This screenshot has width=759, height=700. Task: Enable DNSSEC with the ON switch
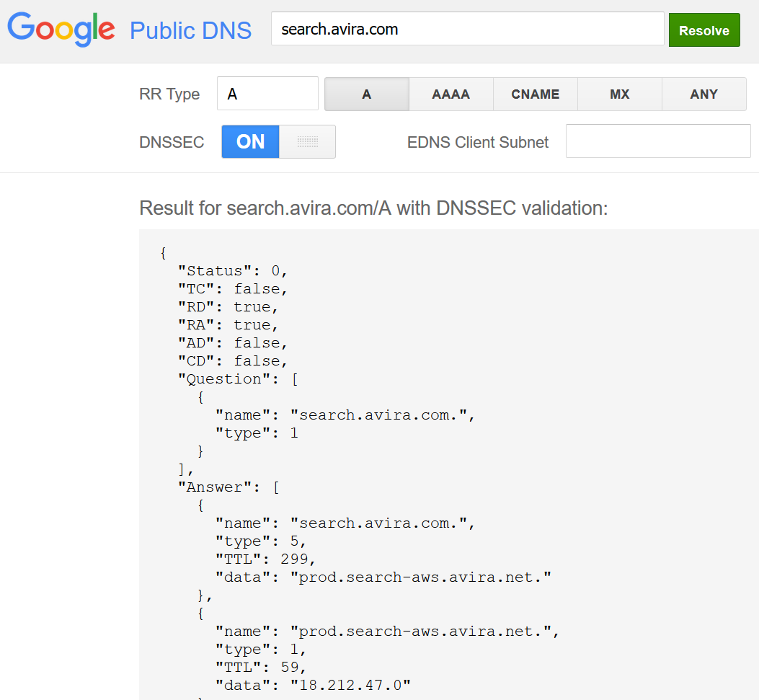tap(250, 141)
